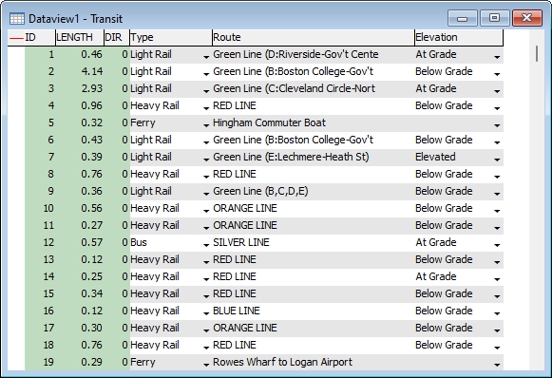The image size is (552, 378).
Task: Click ID cell with value 10
Action: coord(40,208)
